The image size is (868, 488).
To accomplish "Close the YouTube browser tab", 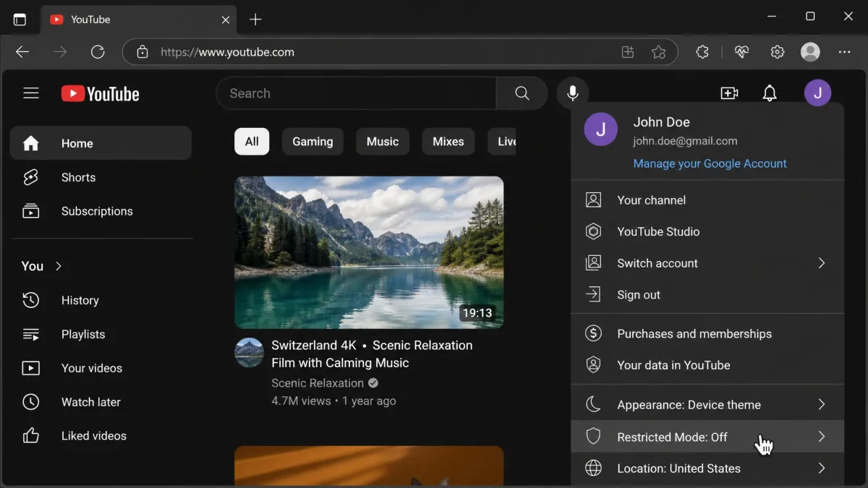I will tap(225, 20).
